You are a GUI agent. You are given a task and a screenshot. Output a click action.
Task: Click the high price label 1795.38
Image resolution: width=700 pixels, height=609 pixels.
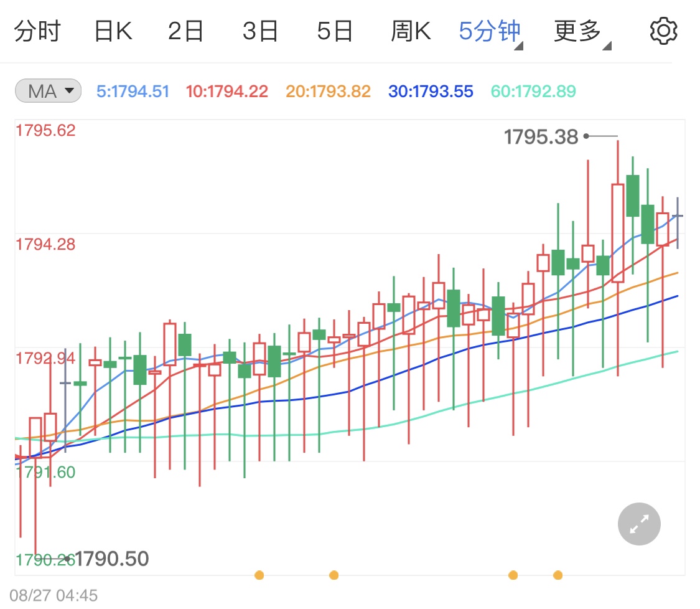click(x=541, y=137)
